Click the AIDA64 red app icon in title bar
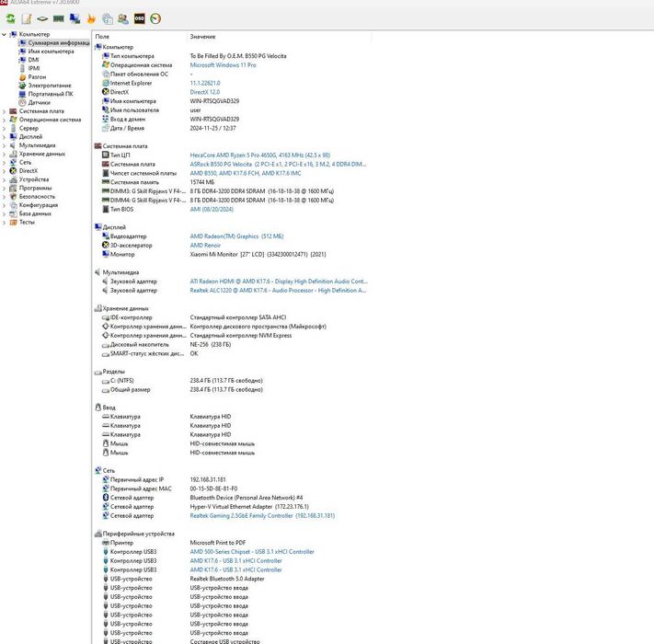Viewport: 654px width, 644px height. tap(4, 3)
